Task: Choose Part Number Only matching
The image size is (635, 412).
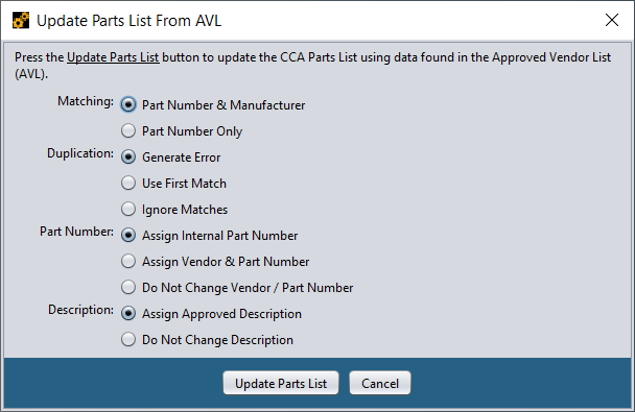Action: [x=128, y=131]
